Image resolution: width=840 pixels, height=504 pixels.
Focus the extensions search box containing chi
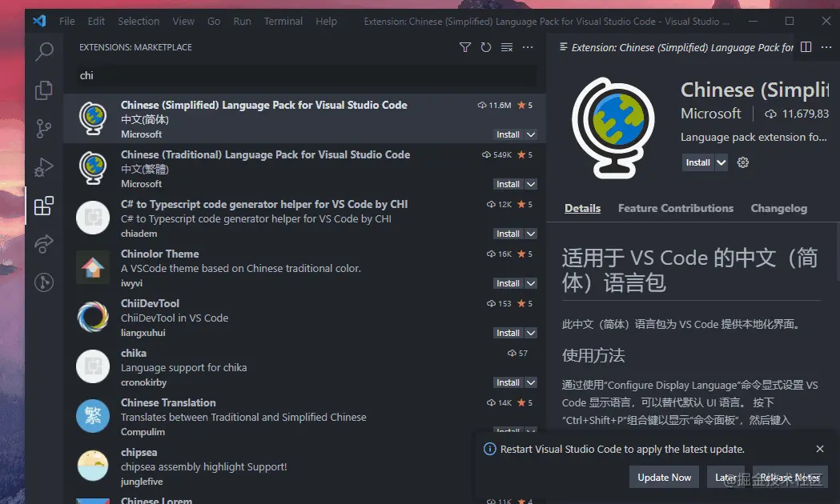tap(307, 75)
